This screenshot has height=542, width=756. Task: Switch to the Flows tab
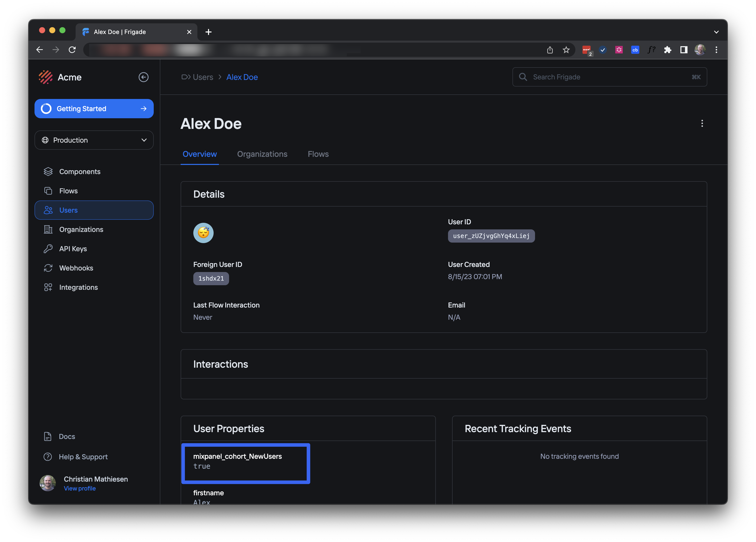click(x=318, y=154)
